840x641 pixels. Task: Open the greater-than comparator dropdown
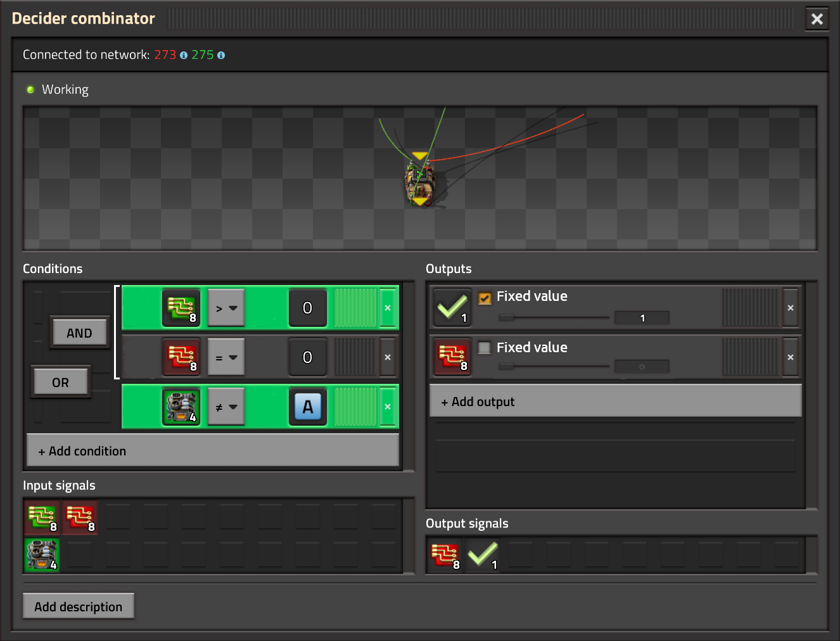coord(226,308)
